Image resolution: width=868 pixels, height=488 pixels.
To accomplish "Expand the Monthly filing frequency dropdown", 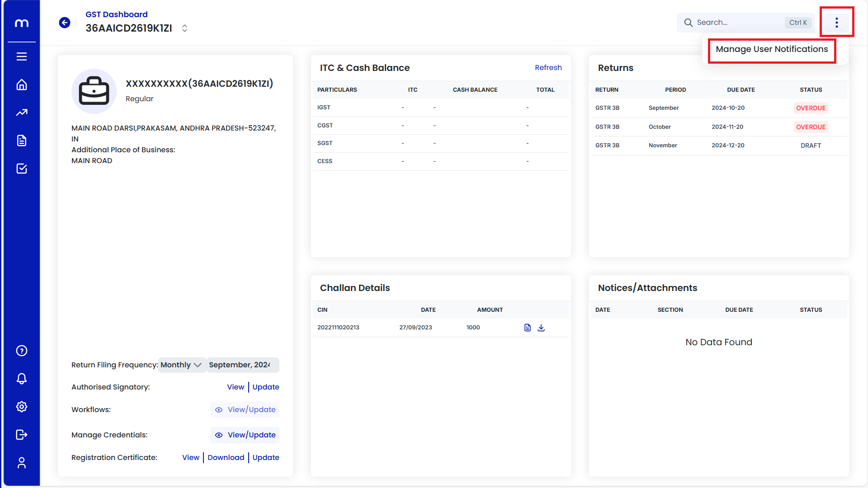I will click(x=181, y=365).
